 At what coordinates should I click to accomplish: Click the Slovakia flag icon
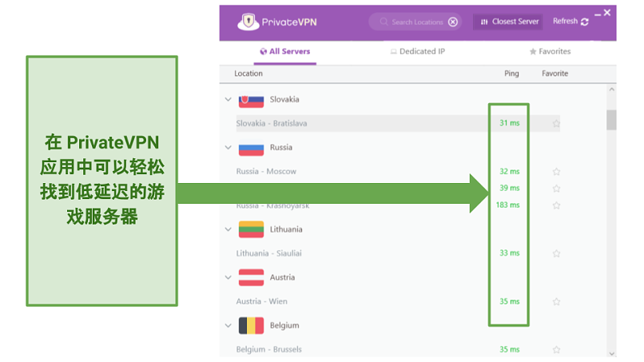coord(251,100)
